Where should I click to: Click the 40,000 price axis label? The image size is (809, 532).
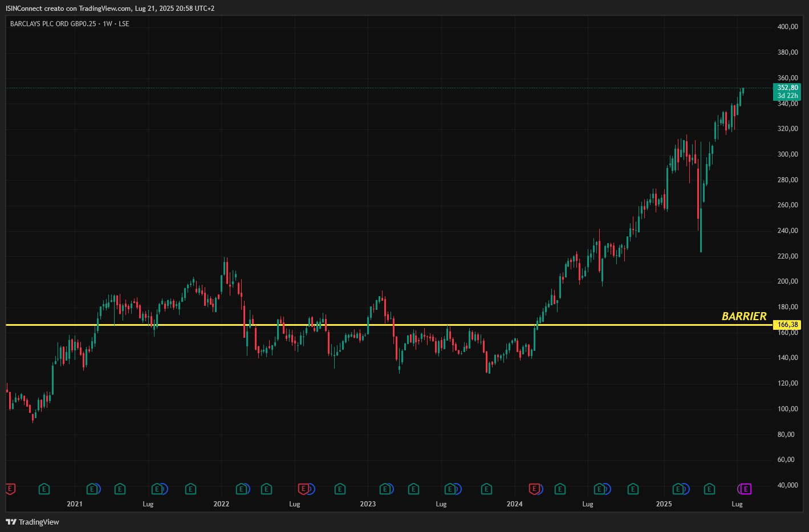(787, 485)
